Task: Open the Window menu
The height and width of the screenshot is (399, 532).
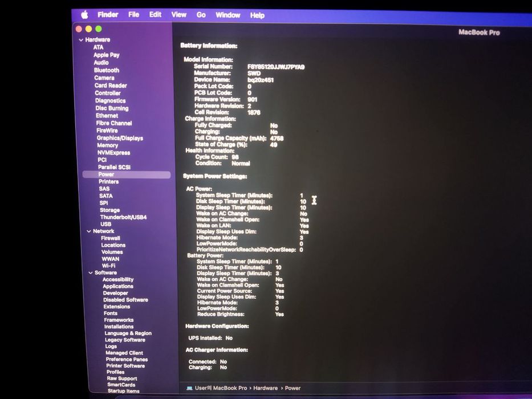Action: [228, 15]
